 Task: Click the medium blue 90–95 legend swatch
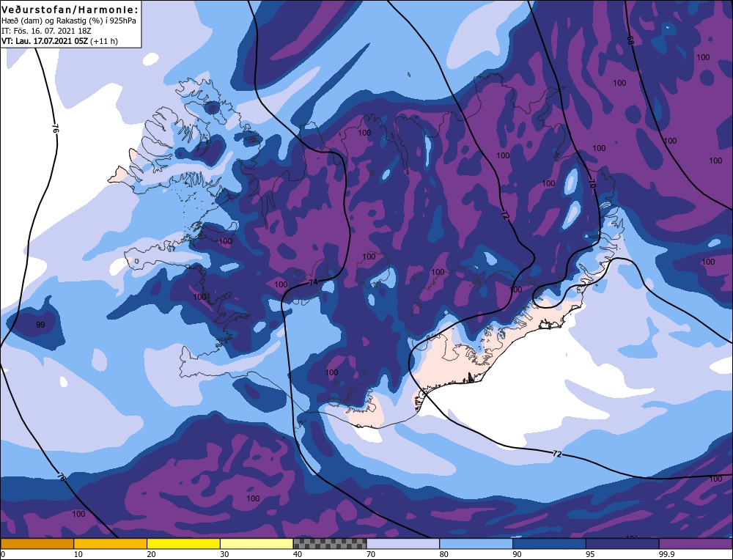coord(549,543)
